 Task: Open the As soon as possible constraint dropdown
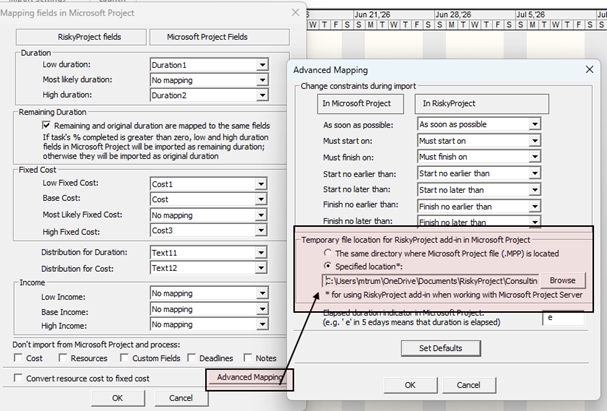point(479,124)
